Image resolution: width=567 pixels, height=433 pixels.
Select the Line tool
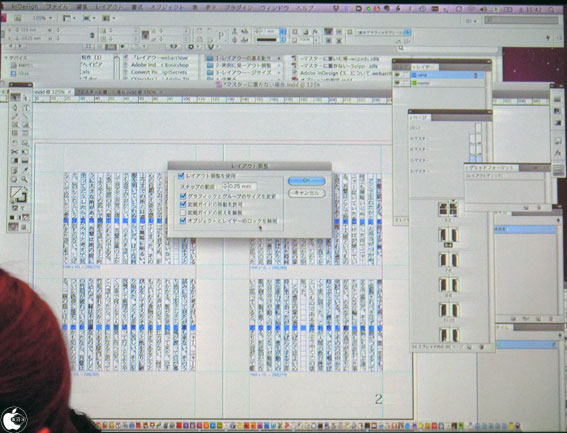click(x=26, y=116)
